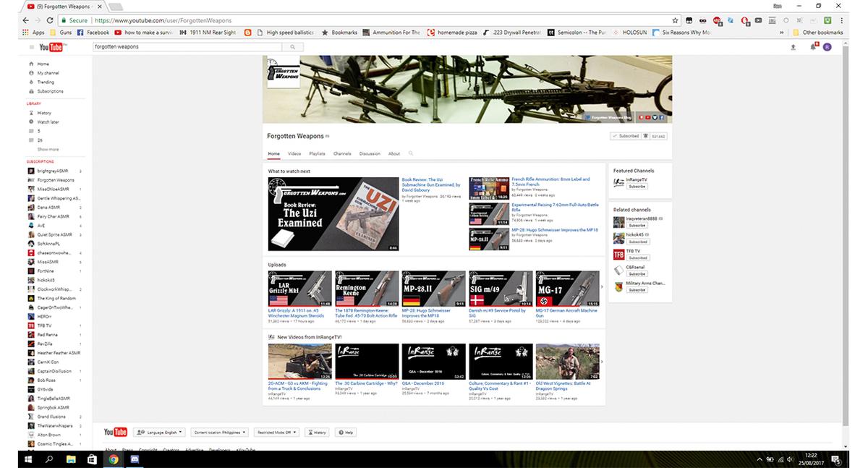Open the Action Center notification icon
The image size is (868, 468).
pyautogui.click(x=836, y=459)
